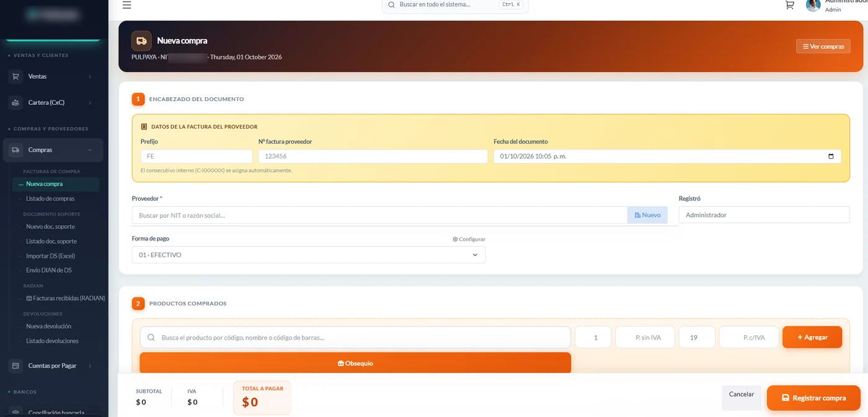Click the product search magnifier icon
The height and width of the screenshot is (417, 868).
(x=151, y=338)
